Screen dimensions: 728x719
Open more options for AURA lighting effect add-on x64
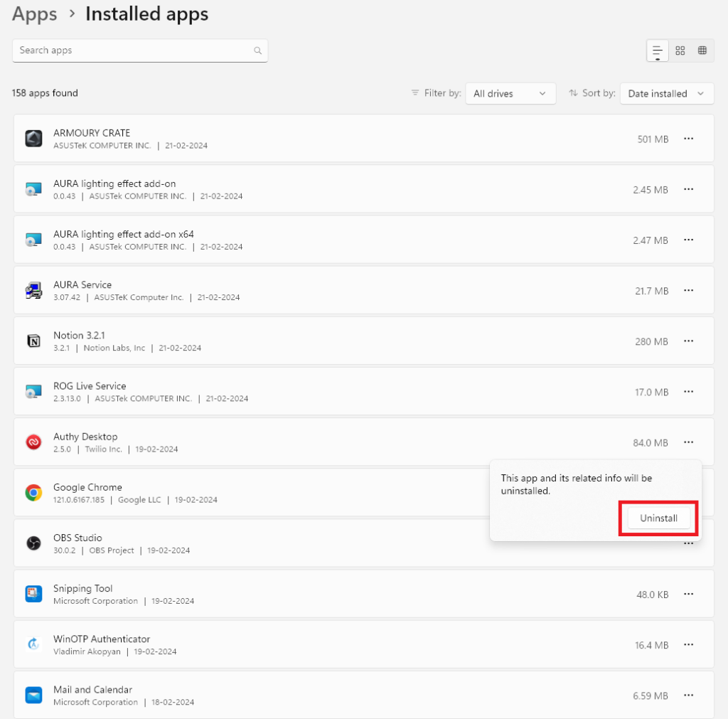(x=688, y=240)
